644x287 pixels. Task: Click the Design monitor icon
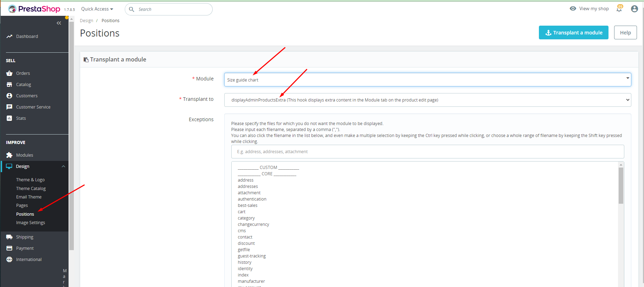(x=9, y=167)
